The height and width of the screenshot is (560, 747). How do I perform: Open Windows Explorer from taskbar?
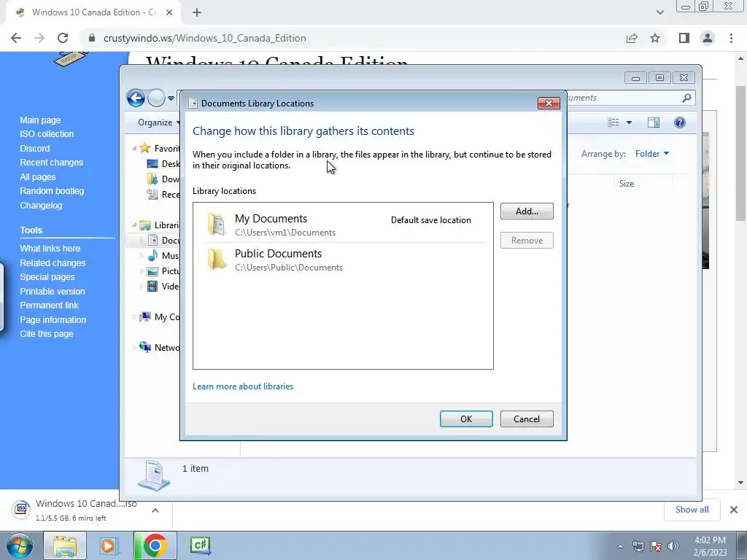(65, 545)
